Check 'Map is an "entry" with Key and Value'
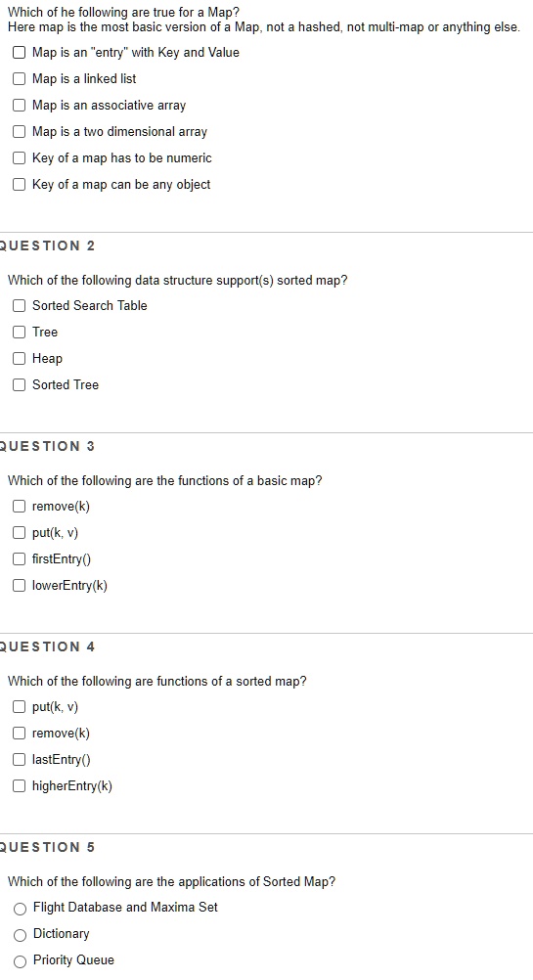 [20, 53]
